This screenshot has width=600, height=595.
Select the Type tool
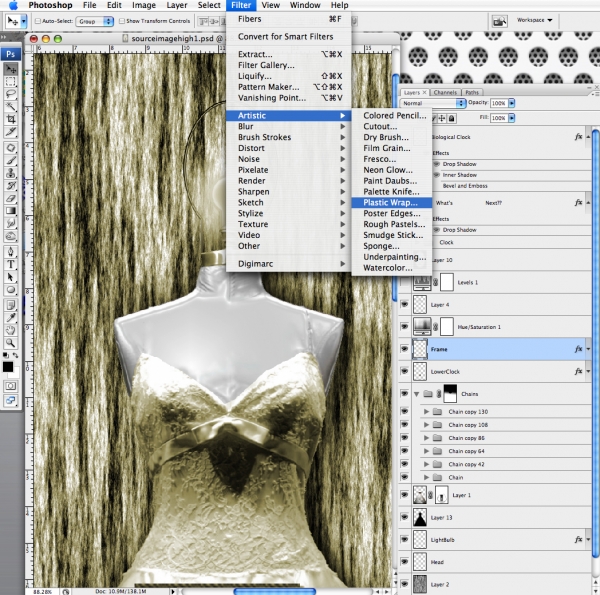pyautogui.click(x=11, y=264)
